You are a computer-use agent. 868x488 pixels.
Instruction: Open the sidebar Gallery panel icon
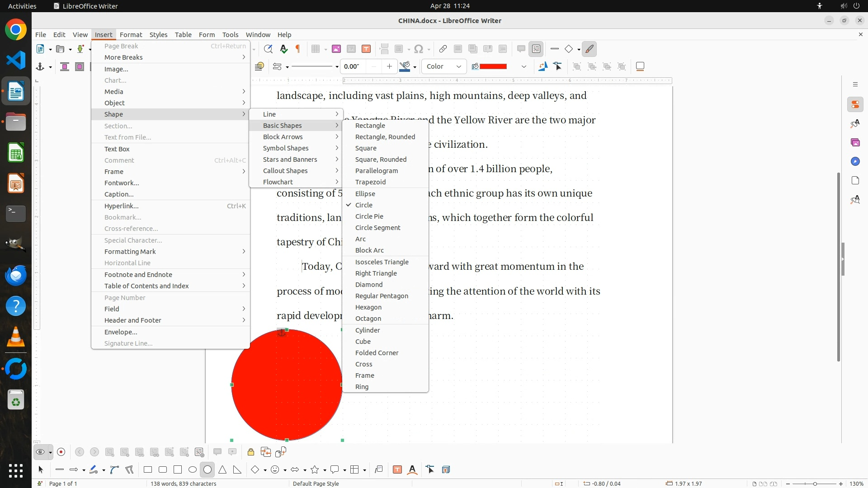pos(855,142)
